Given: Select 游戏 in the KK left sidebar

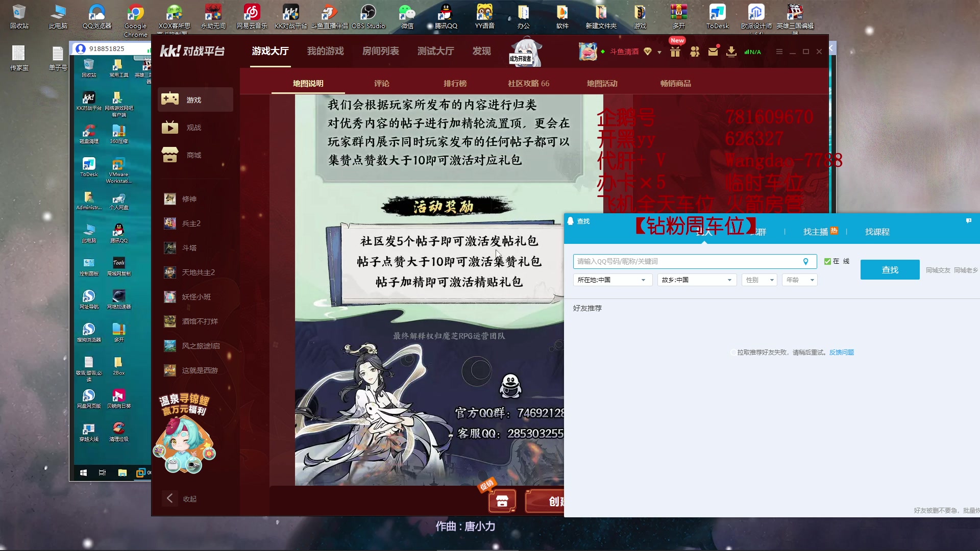Looking at the screenshot, I should [195, 99].
